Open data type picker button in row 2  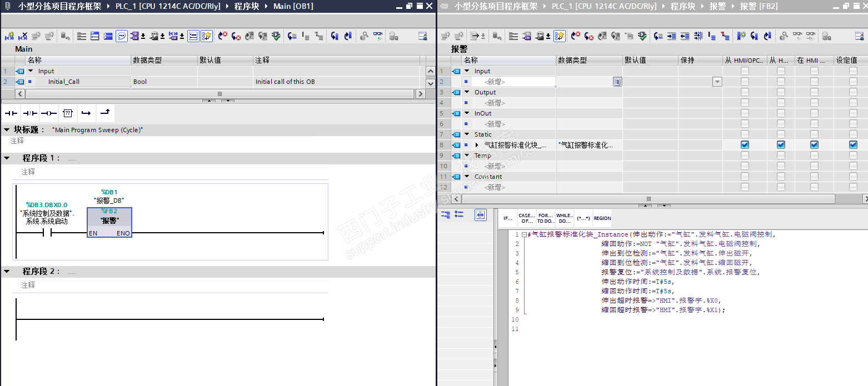pyautogui.click(x=617, y=82)
